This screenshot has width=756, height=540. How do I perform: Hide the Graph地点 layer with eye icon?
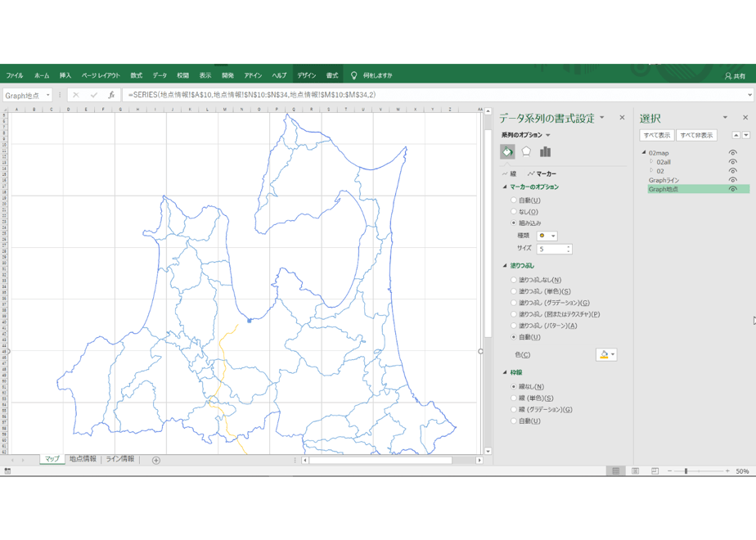[733, 189]
